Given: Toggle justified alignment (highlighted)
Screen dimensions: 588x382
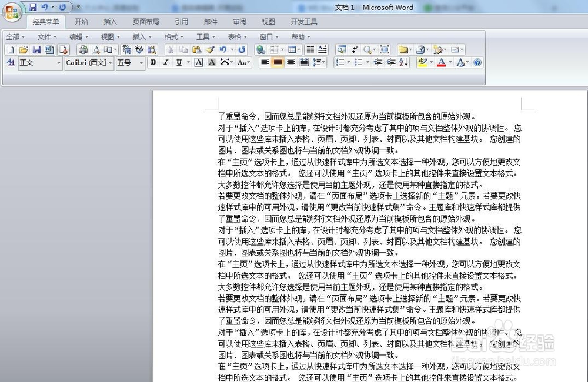Looking at the screenshot, I should [278, 63].
